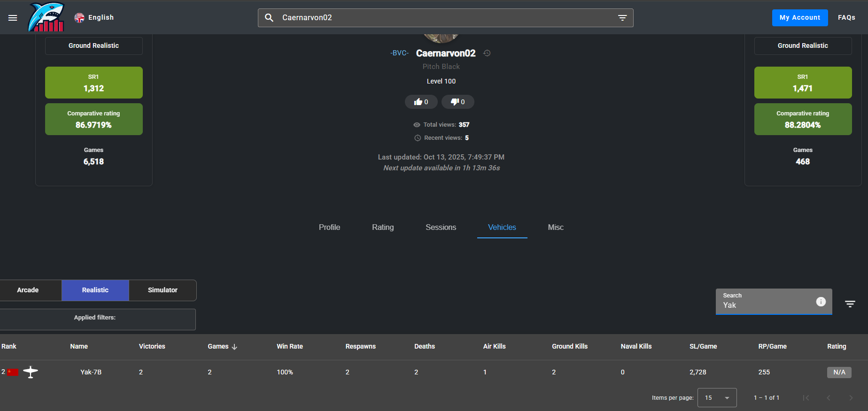Expand the items per page dropdown
This screenshot has width=868, height=411.
point(717,398)
